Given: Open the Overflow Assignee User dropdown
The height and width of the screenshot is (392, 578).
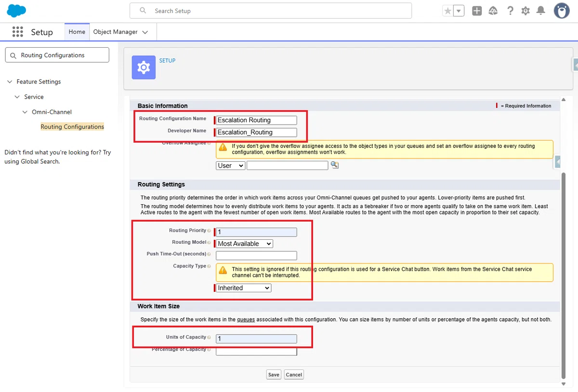Looking at the screenshot, I should (x=231, y=165).
